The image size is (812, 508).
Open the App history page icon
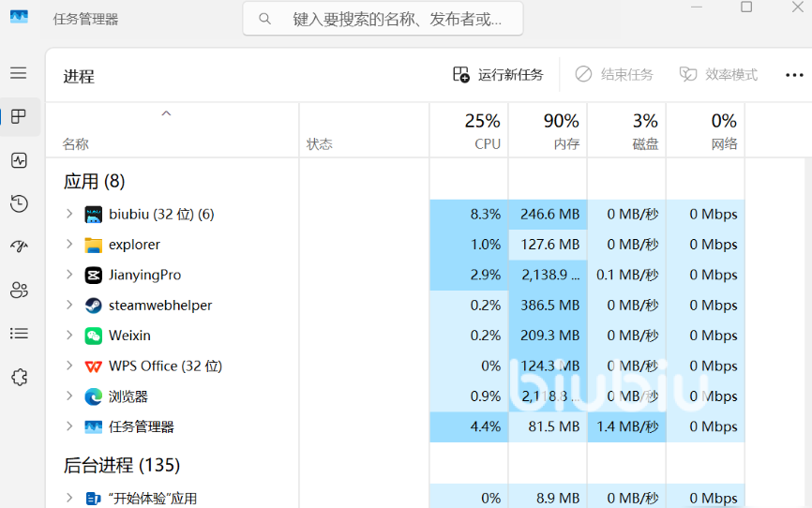click(19, 203)
